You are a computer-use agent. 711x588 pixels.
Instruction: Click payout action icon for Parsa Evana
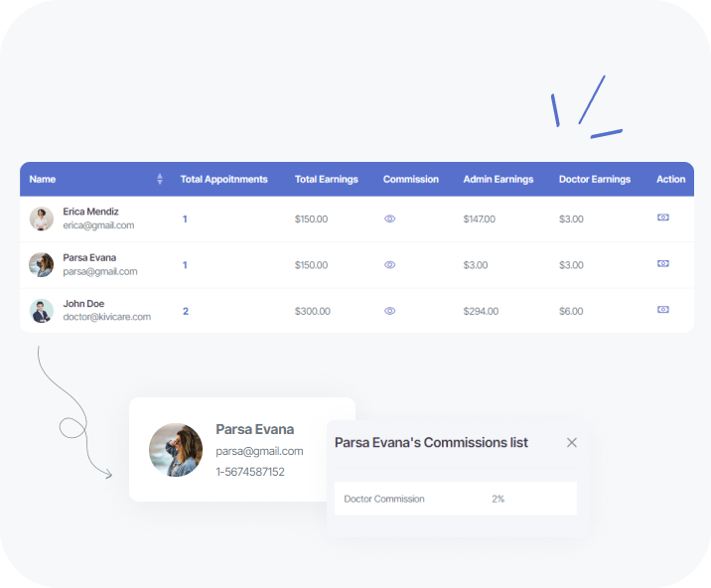pyautogui.click(x=663, y=264)
